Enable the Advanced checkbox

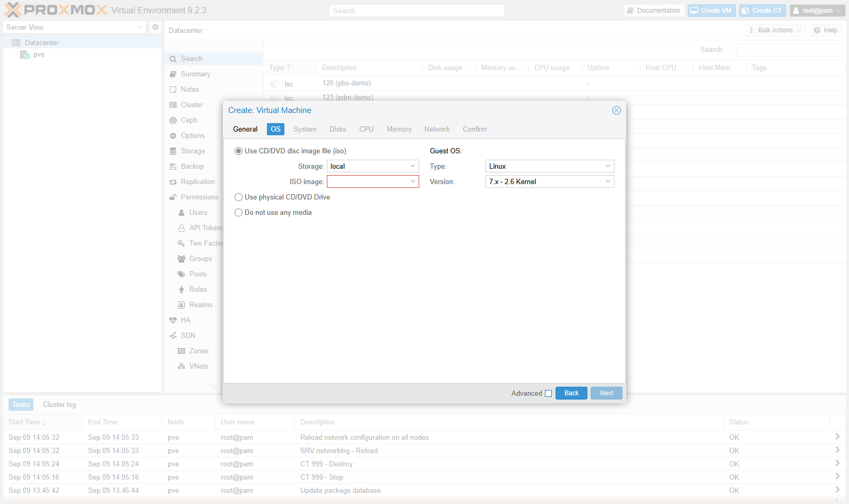coord(549,394)
